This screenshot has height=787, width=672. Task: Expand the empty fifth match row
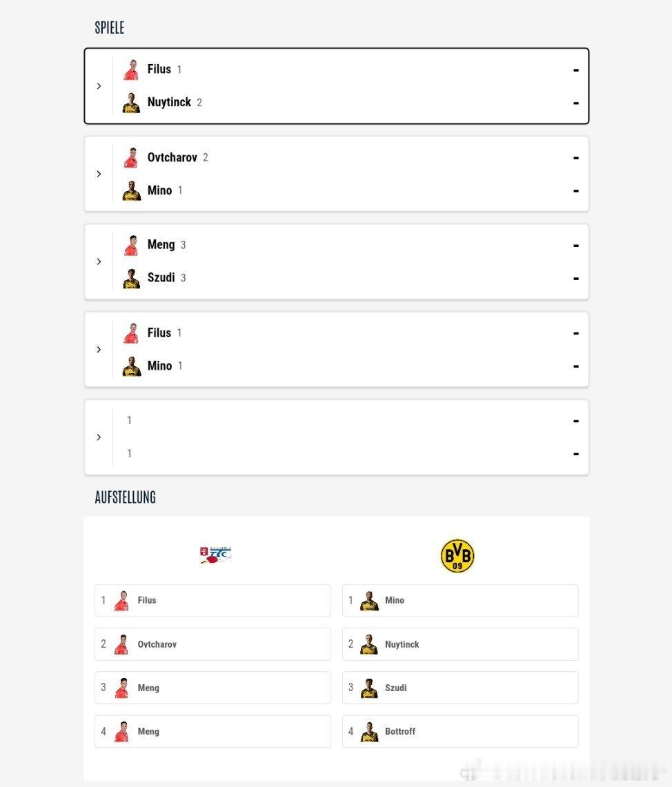tap(99, 437)
